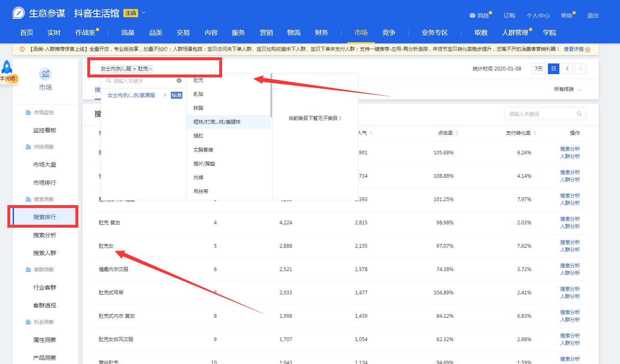
Task: Switch to 首页 nav tab
Action: (27, 33)
